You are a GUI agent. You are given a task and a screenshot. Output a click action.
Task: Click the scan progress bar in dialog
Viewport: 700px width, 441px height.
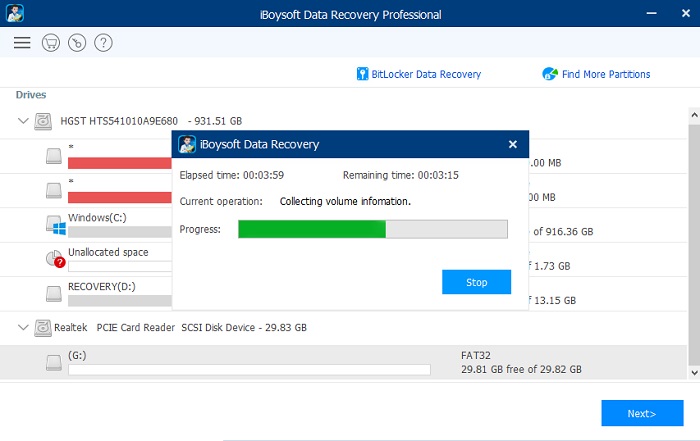pyautogui.click(x=373, y=229)
